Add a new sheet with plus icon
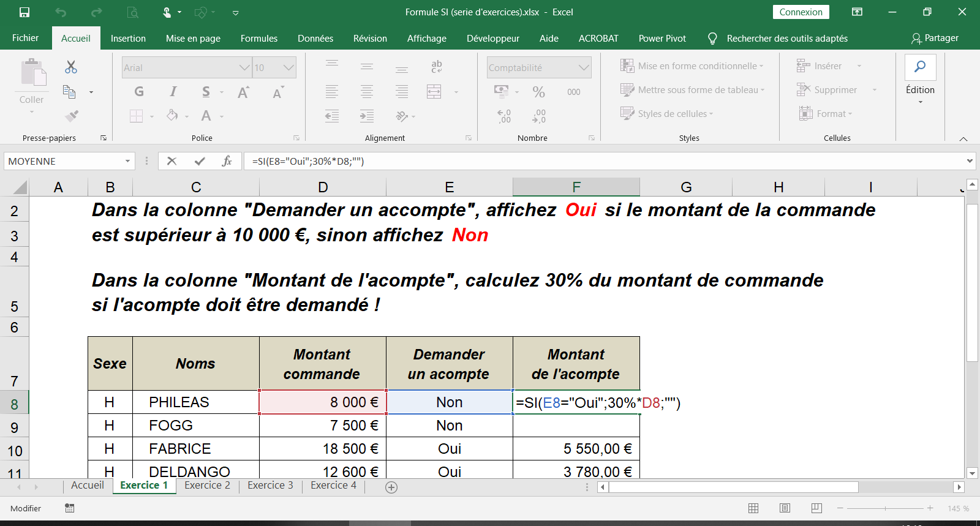The width and height of the screenshot is (980, 526). click(391, 487)
